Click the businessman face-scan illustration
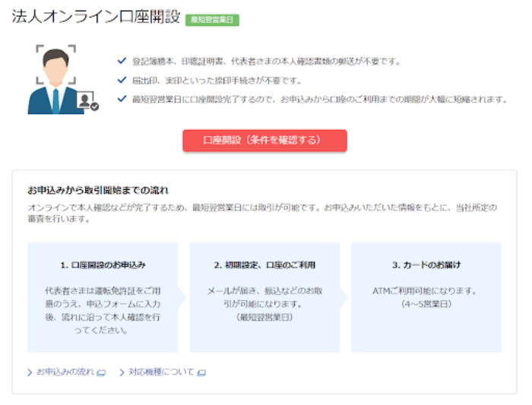Image resolution: width=532 pixels, height=405 pixels. tap(56, 78)
